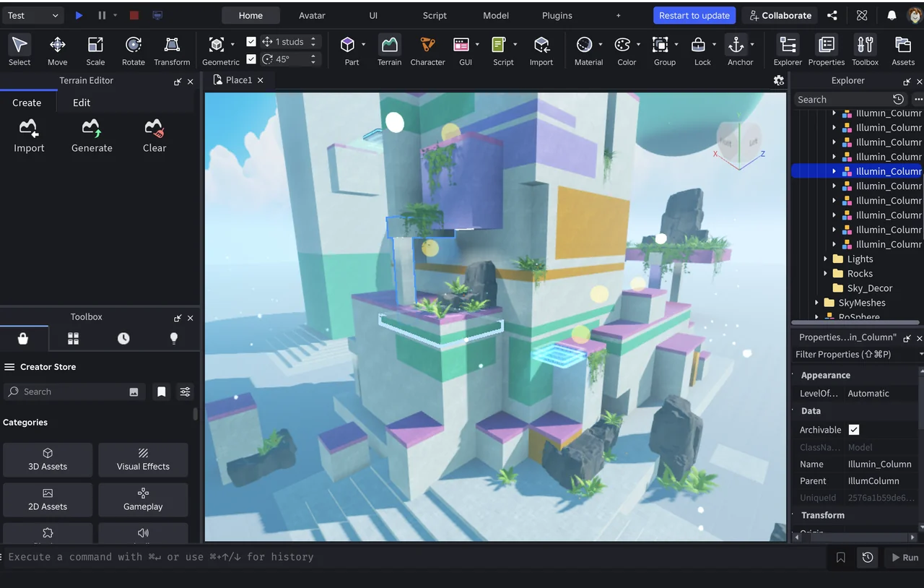
Task: Uncheck the Archivable property checkbox
Action: pos(854,430)
